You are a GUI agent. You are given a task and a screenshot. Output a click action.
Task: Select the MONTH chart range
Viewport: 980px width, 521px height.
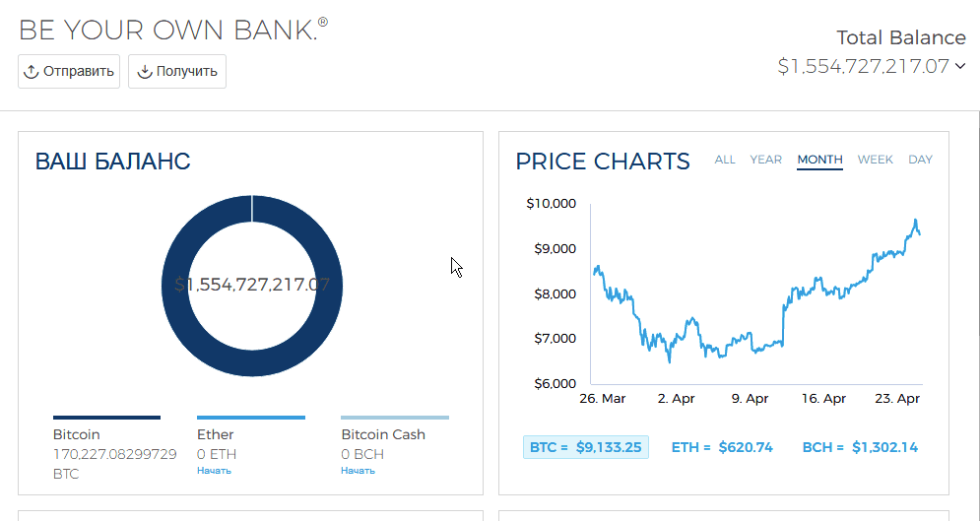coord(819,160)
